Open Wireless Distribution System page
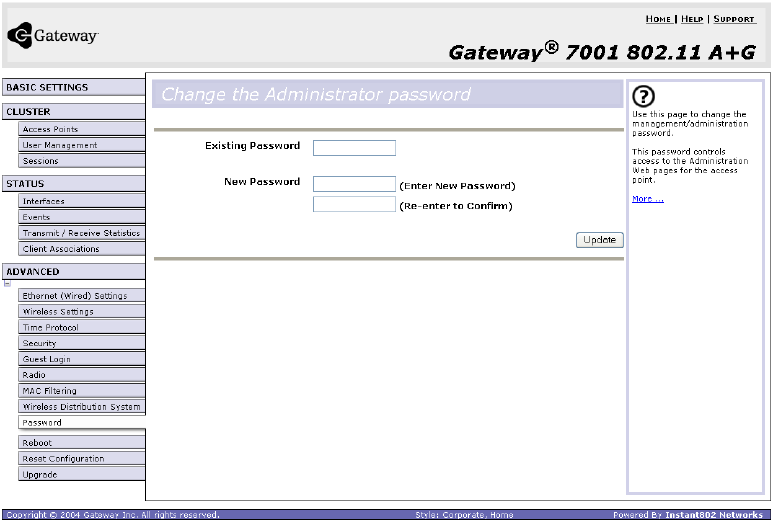 click(82, 407)
